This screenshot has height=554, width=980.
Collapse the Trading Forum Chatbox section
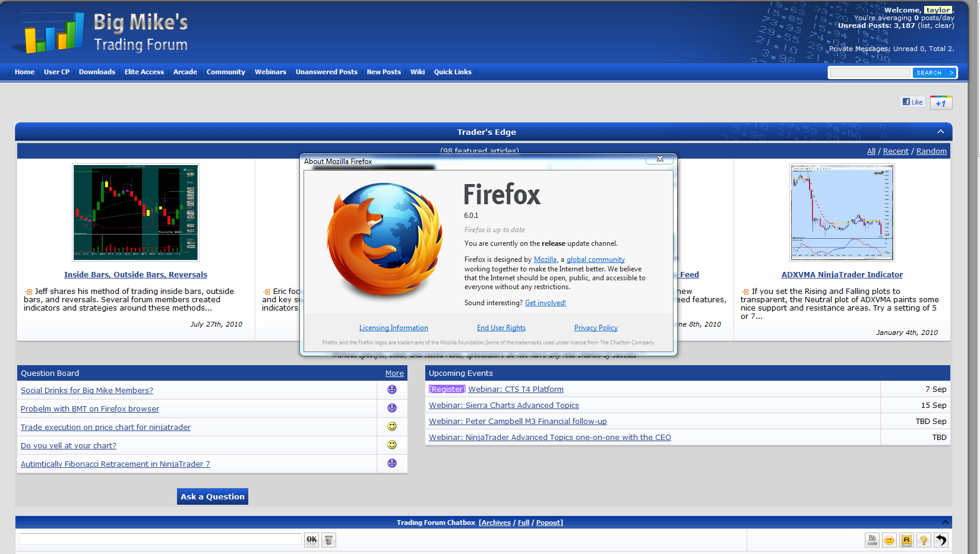[x=945, y=522]
